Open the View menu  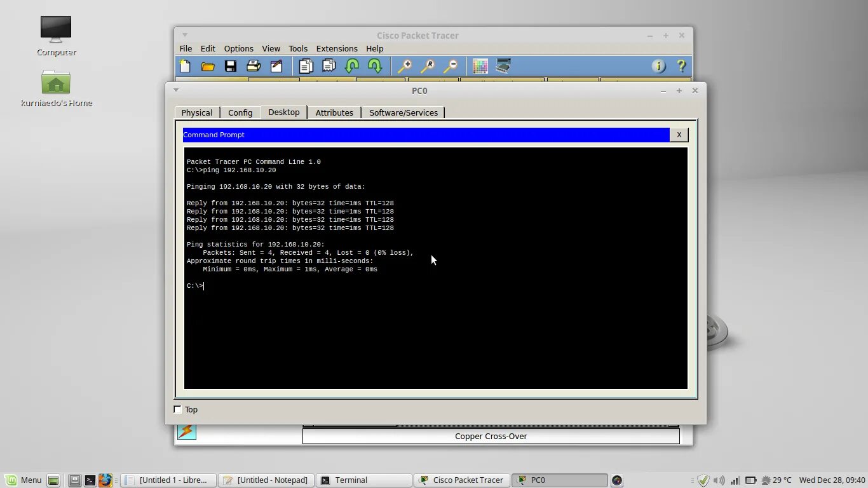pos(271,48)
